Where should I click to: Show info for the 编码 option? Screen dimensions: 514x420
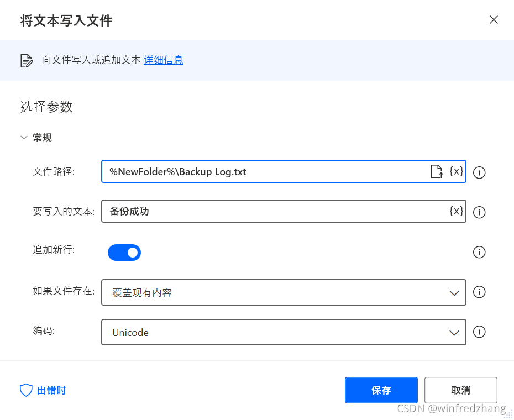tap(479, 332)
